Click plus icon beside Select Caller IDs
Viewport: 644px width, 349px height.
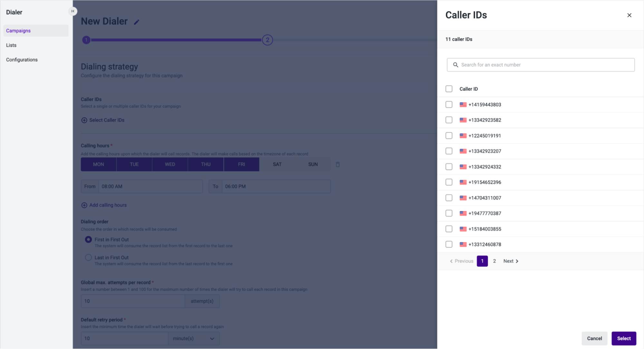point(84,120)
